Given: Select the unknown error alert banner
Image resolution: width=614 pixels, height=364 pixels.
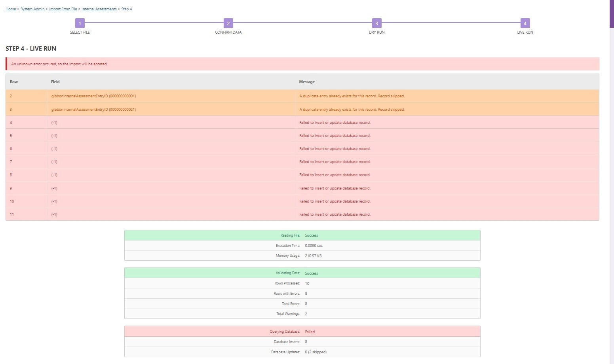Looking at the screenshot, I should point(302,64).
